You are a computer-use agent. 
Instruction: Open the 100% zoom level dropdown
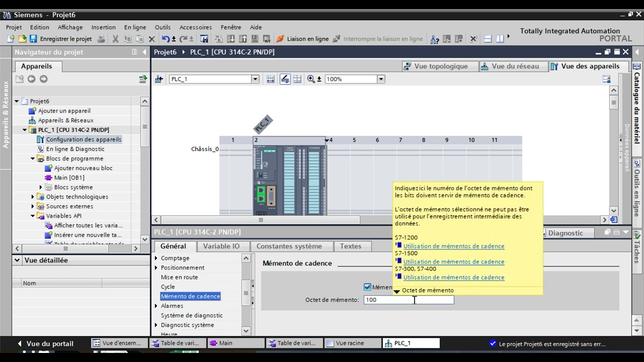click(381, 79)
